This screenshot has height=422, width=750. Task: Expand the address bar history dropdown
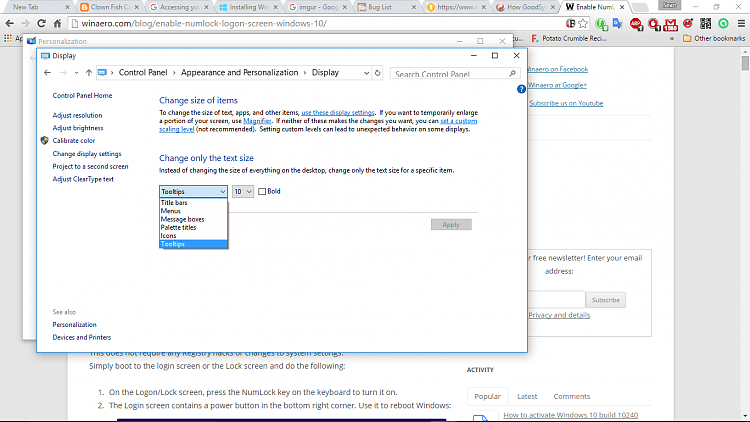366,73
